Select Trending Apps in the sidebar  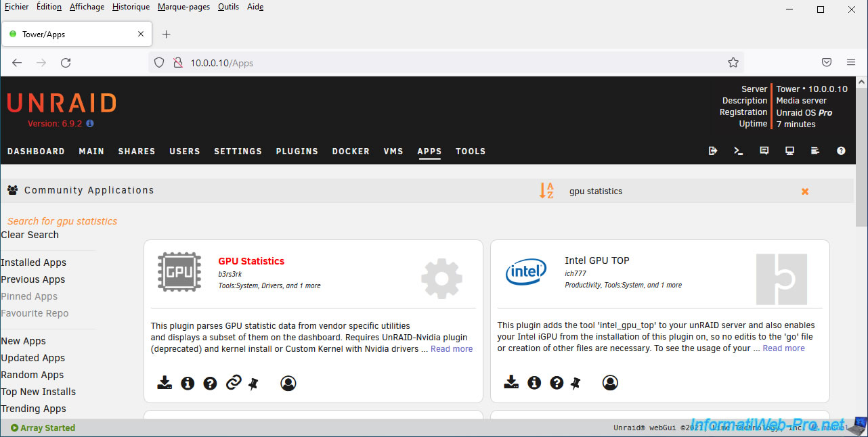[x=34, y=409]
